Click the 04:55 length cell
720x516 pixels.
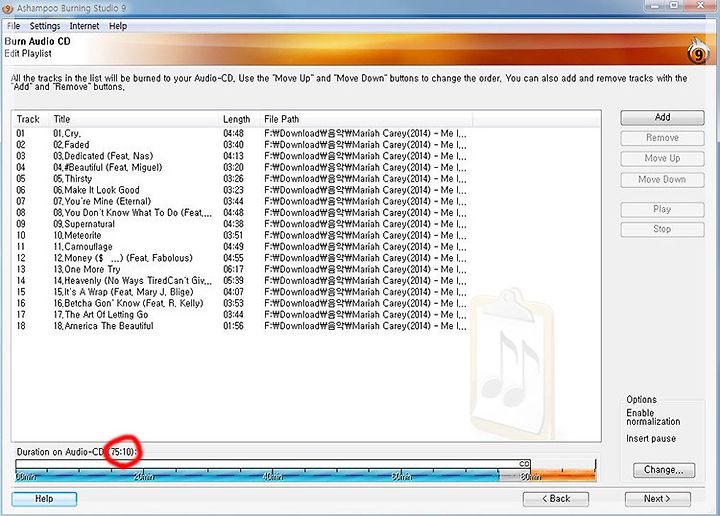233,258
